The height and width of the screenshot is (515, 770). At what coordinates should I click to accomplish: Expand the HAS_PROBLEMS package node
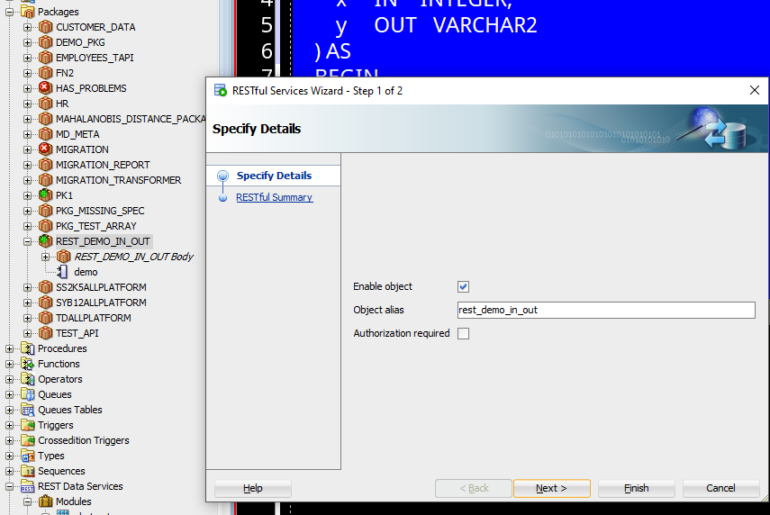(x=28, y=88)
